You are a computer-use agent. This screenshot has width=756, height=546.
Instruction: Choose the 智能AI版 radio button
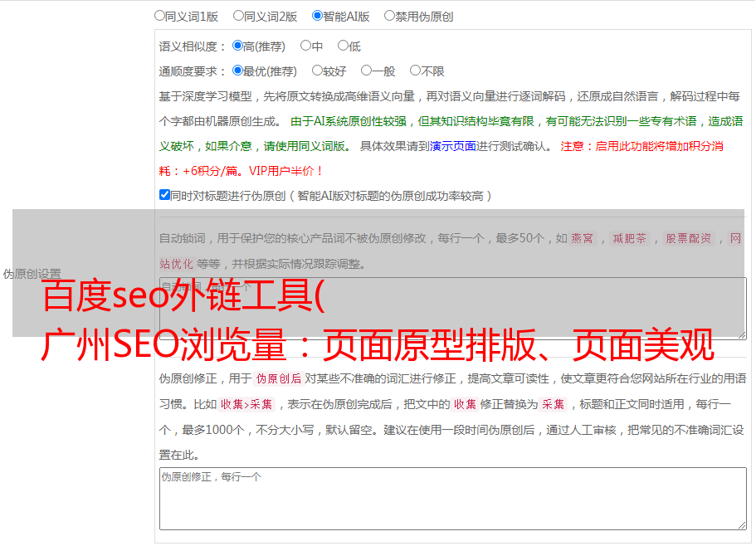tap(317, 16)
